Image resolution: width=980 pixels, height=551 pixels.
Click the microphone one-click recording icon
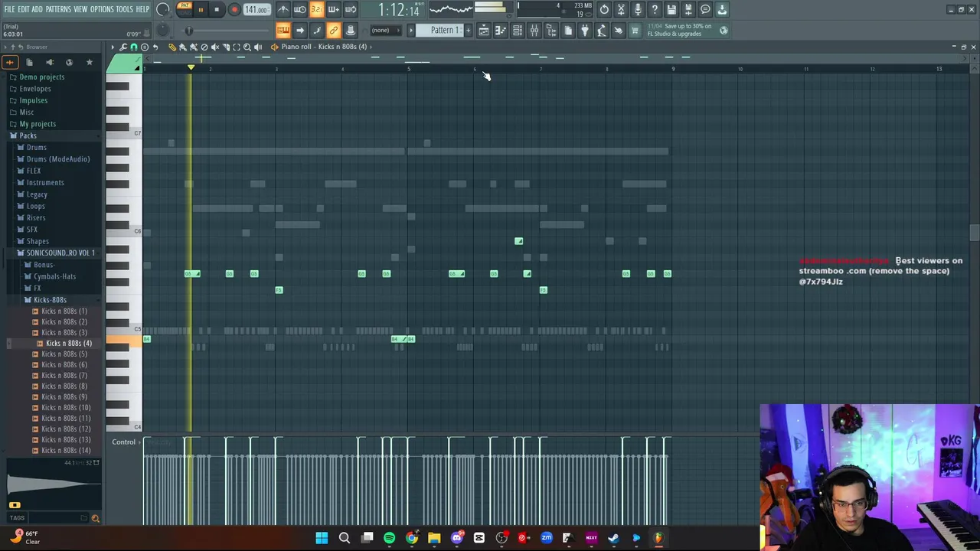pyautogui.click(x=638, y=10)
